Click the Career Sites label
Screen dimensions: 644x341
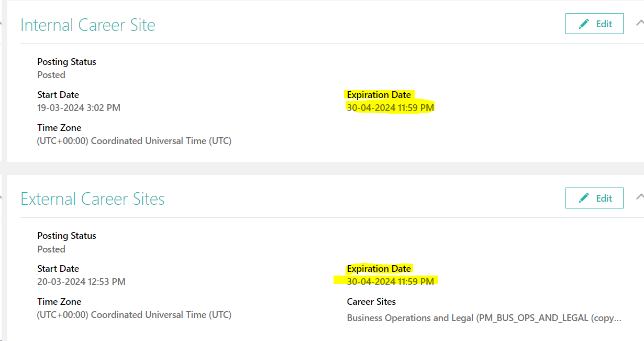click(x=371, y=302)
